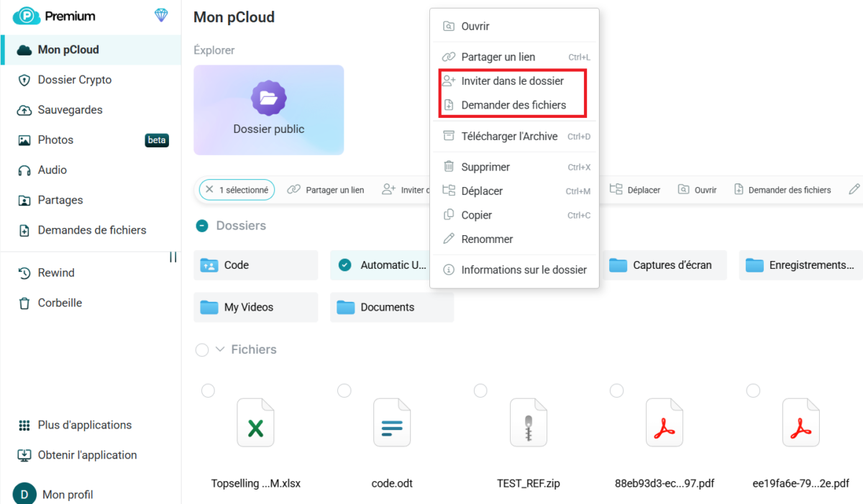Open the Photos beta section
This screenshot has height=504, width=863.
point(56,139)
